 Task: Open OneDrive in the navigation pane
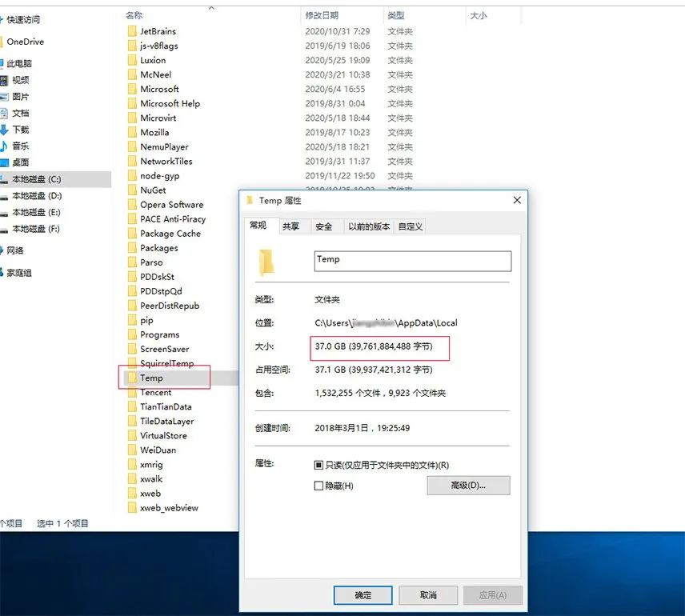[26, 42]
